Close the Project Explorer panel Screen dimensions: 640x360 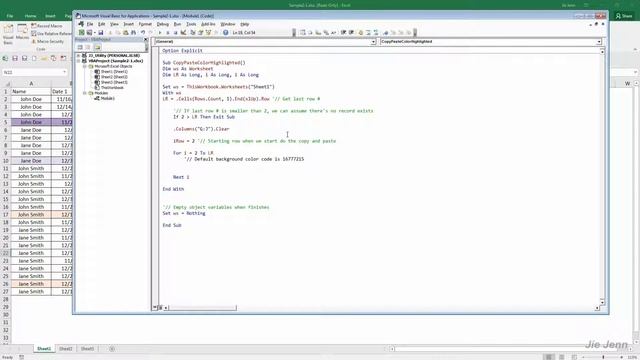(146, 40)
